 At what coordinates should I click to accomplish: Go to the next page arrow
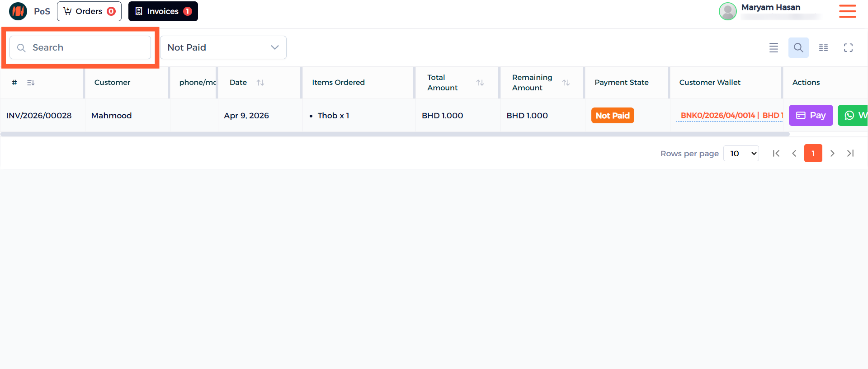click(x=832, y=154)
